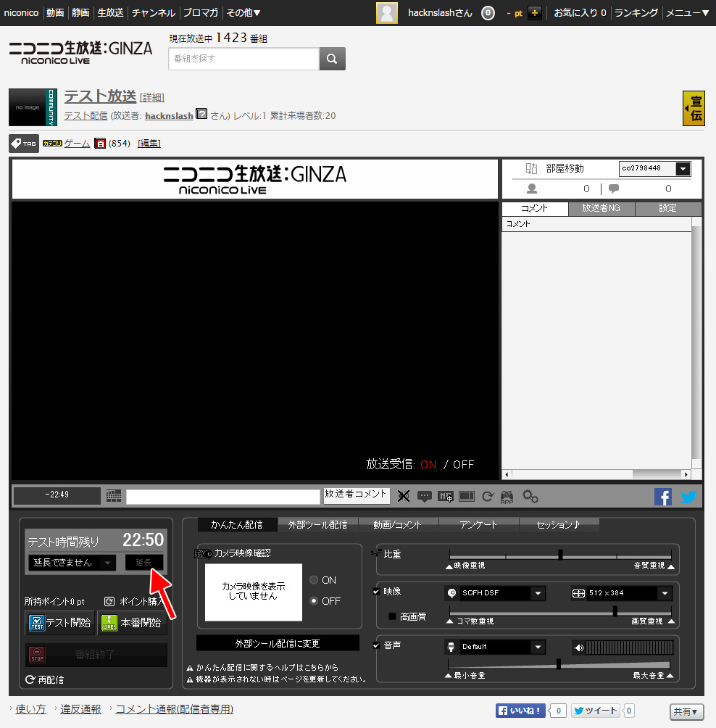Select the camera preview OFF radio
Image resolution: width=716 pixels, height=728 pixels.
click(314, 601)
